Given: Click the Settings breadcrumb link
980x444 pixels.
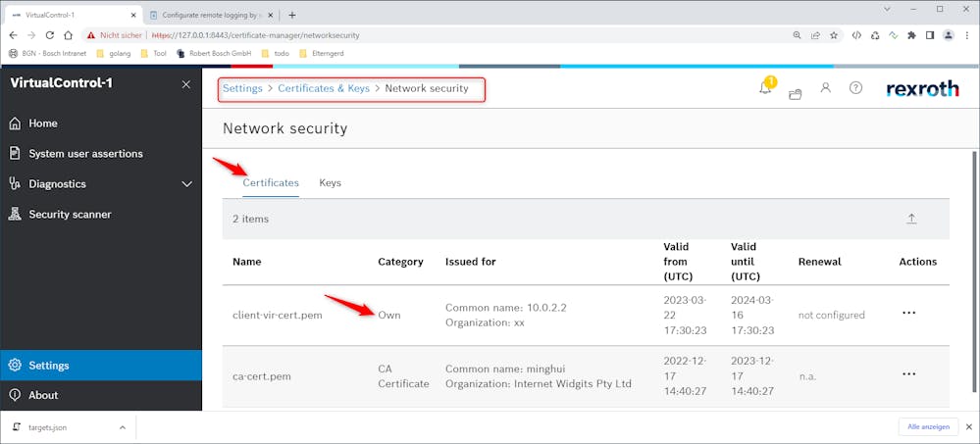Looking at the screenshot, I should click(x=242, y=88).
